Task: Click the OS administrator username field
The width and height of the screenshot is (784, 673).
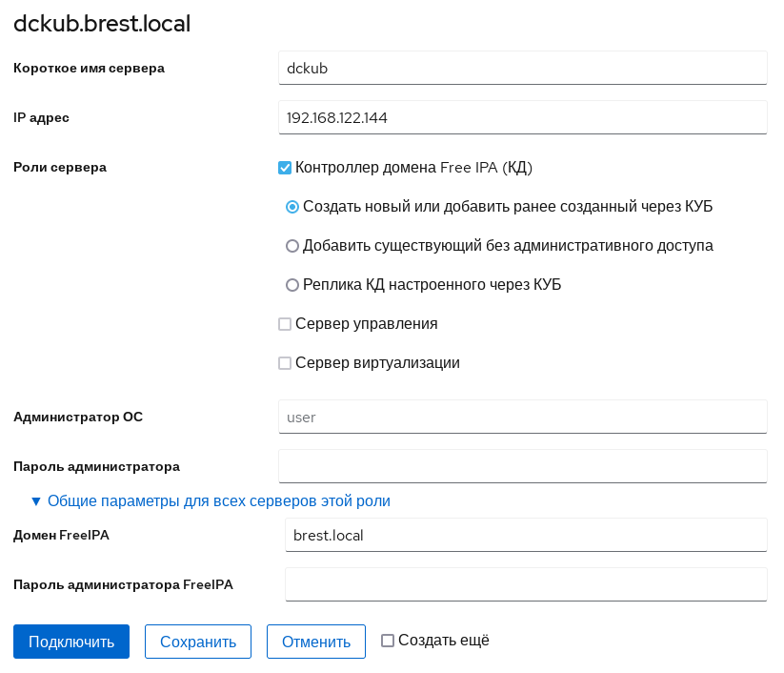Action: 522,417
